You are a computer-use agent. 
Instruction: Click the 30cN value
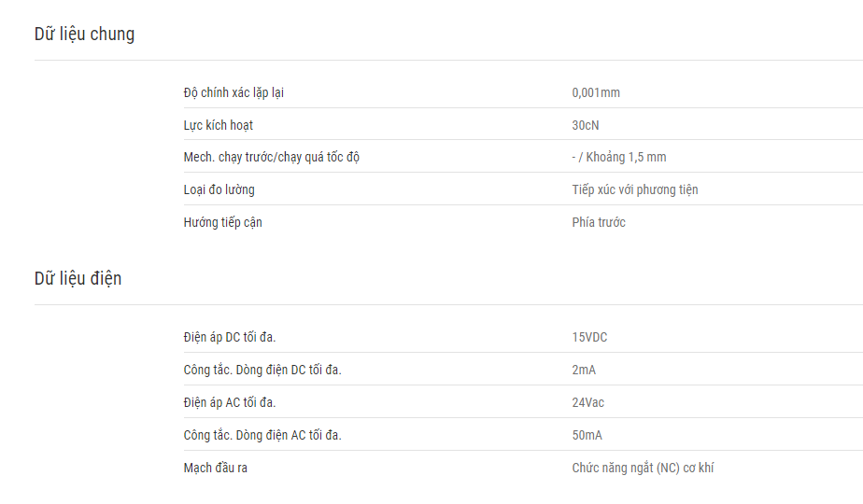pyautogui.click(x=585, y=125)
